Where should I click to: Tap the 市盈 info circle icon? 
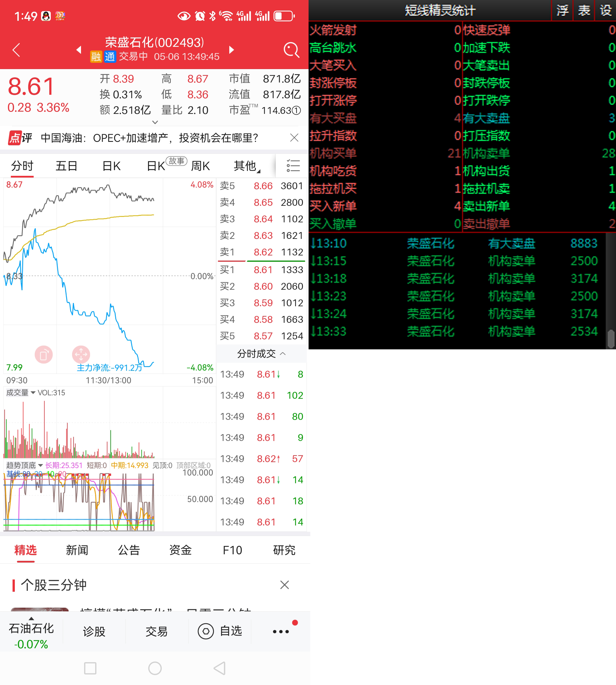[x=296, y=110]
